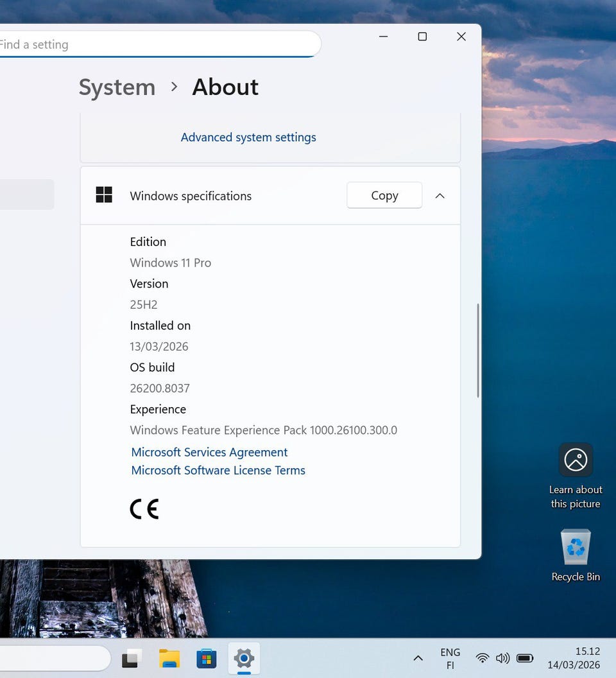Open the ENG FI language switcher
Screen dimensions: 616x678
(x=450, y=658)
